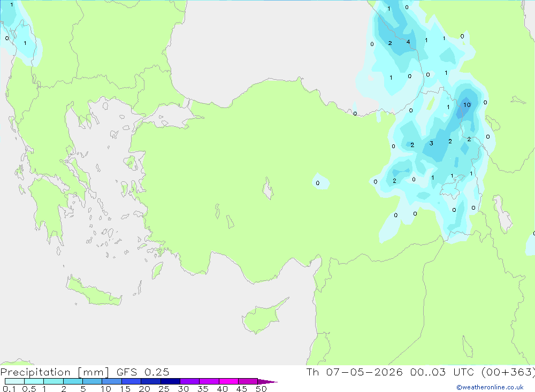Select the 5–10 mm sky blue legend swatch
Image resolution: width=535 pixels, height=392 pixels.
pos(93,381)
